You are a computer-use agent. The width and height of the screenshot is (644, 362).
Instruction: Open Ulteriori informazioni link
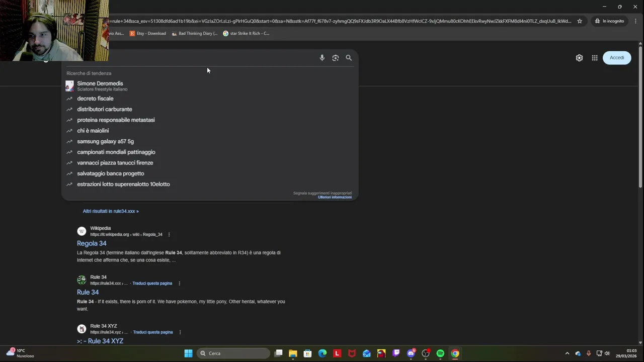(x=335, y=197)
